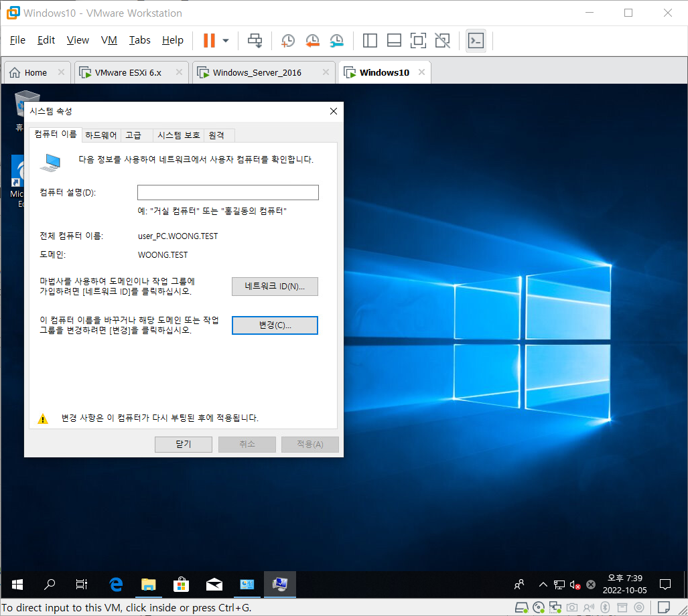Enter full screen mode
The width and height of the screenshot is (688, 616).
coord(418,40)
